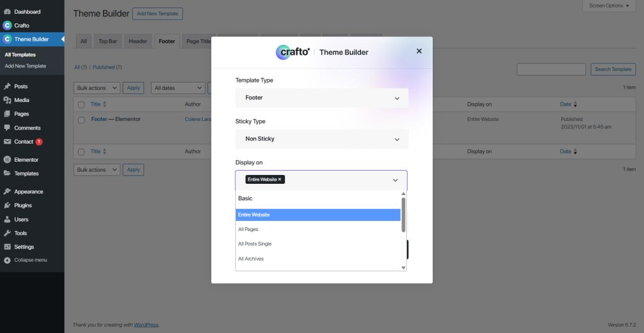Image resolution: width=644 pixels, height=333 pixels.
Task: Open the WordPress link in footer
Action: point(146,325)
